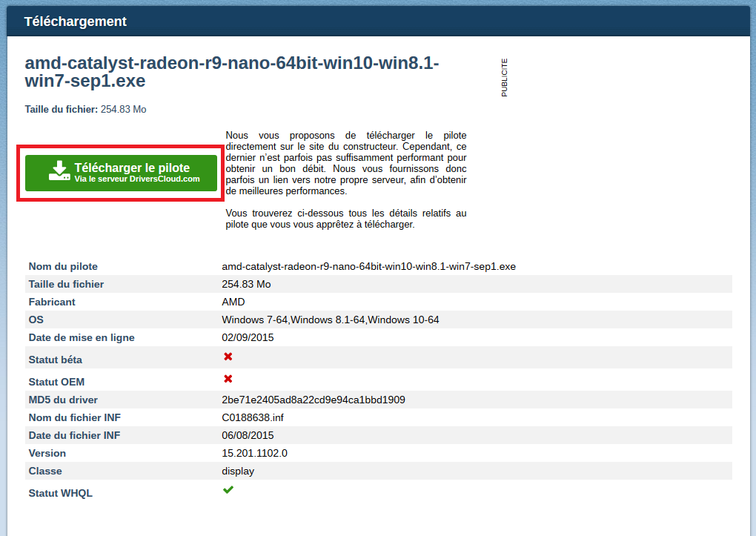Click the large driver filename heading
Viewport: 756px width, 536px height.
[231, 71]
